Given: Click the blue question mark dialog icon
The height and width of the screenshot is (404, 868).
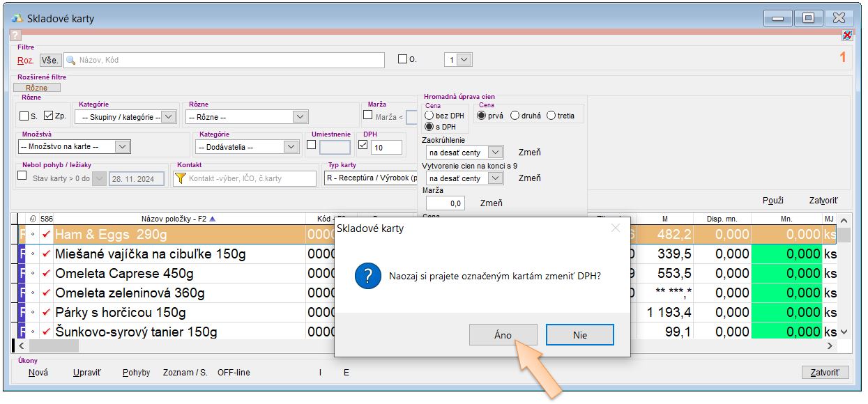Looking at the screenshot, I should [x=367, y=277].
